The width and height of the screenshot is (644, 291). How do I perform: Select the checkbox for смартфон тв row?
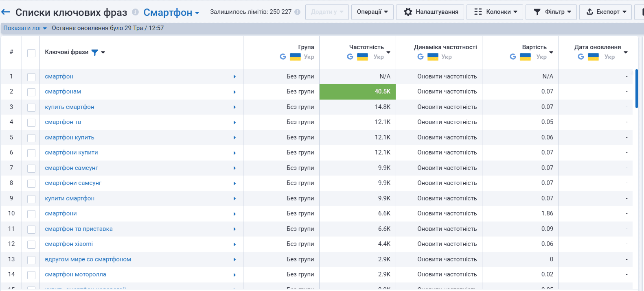point(31,123)
